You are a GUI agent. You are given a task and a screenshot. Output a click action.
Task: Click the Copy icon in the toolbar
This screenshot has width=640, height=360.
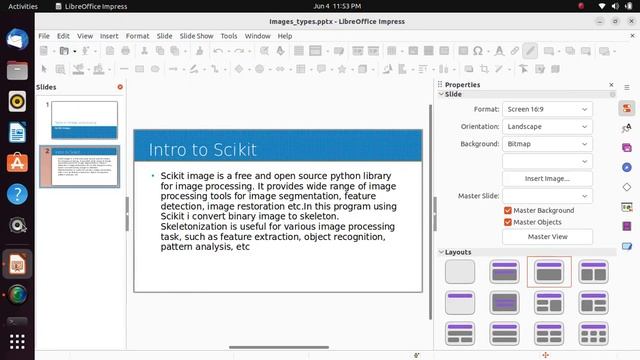pos(160,51)
